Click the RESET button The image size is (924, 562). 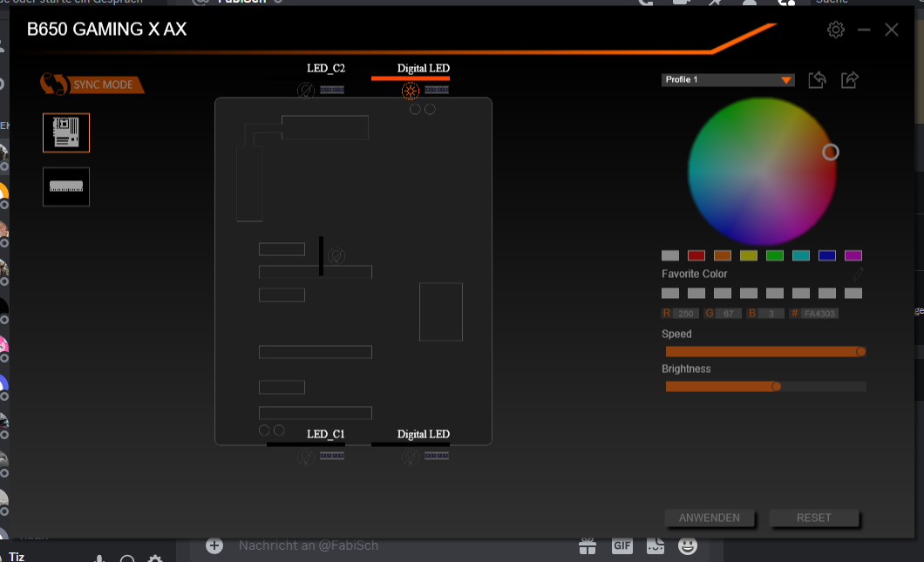tap(814, 518)
